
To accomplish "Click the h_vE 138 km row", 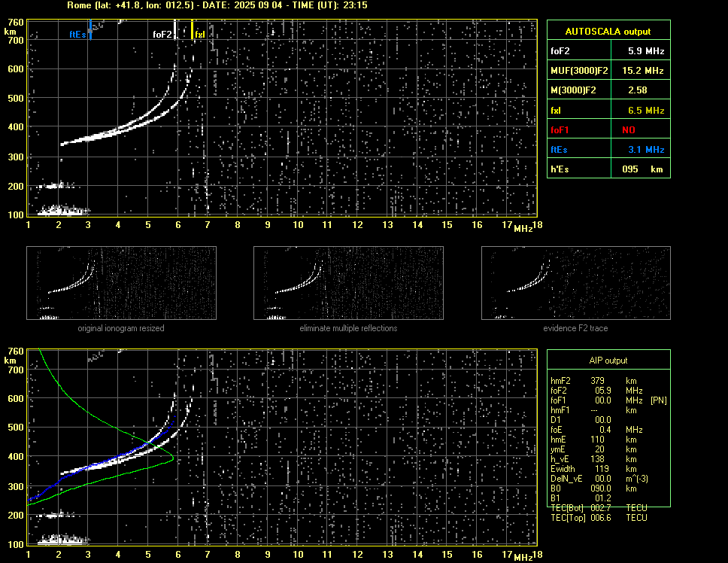I will coord(593,459).
